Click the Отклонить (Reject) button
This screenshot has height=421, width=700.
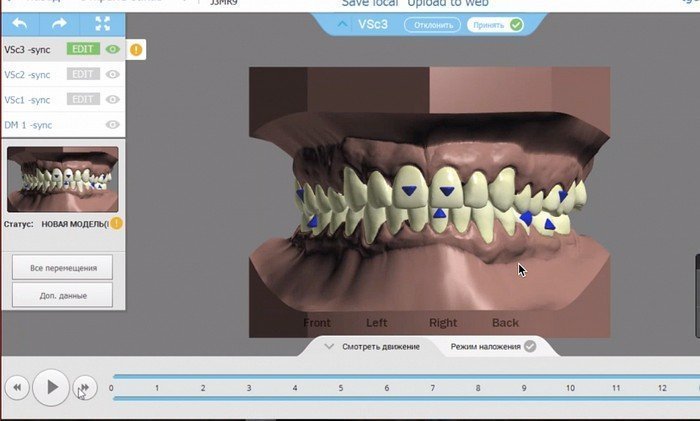(432, 25)
